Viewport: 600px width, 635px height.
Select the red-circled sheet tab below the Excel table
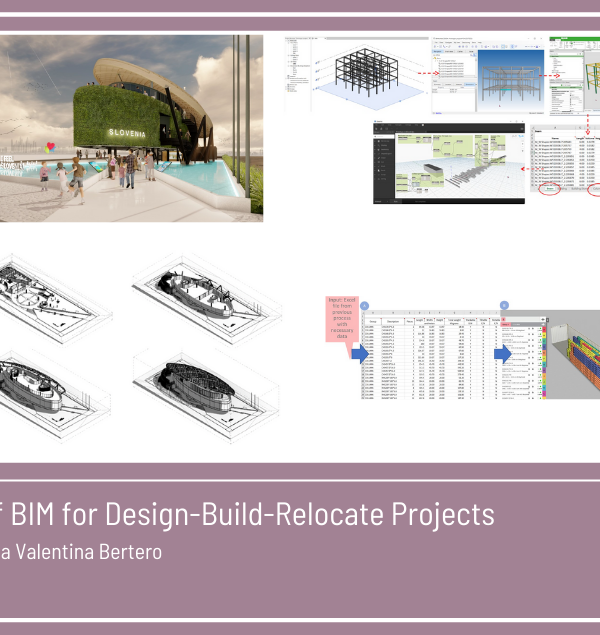coord(550,188)
